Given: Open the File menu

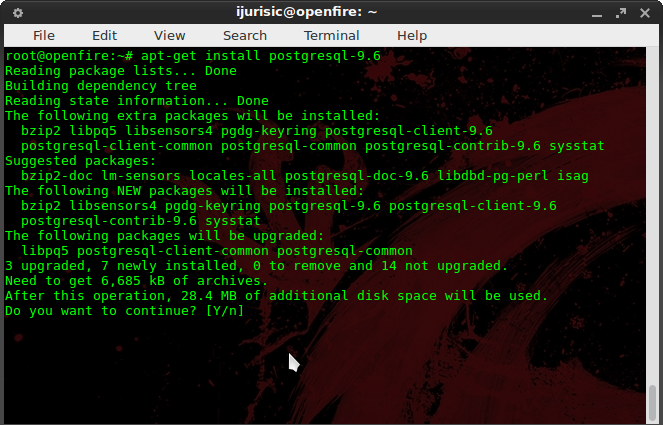Looking at the screenshot, I should point(44,36).
